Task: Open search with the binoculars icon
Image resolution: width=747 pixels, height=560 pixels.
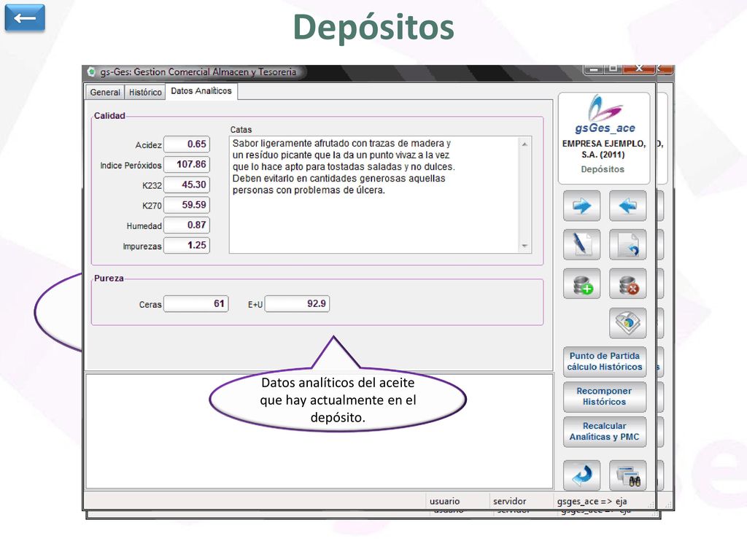Action: (x=627, y=475)
